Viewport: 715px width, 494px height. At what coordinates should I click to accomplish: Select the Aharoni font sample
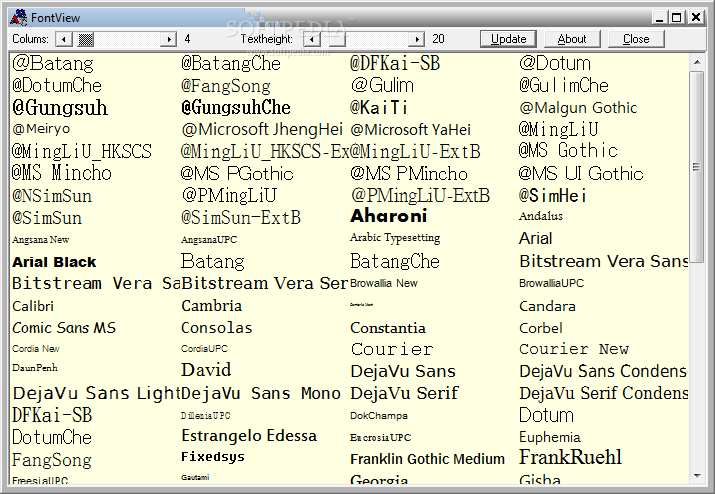pos(389,216)
